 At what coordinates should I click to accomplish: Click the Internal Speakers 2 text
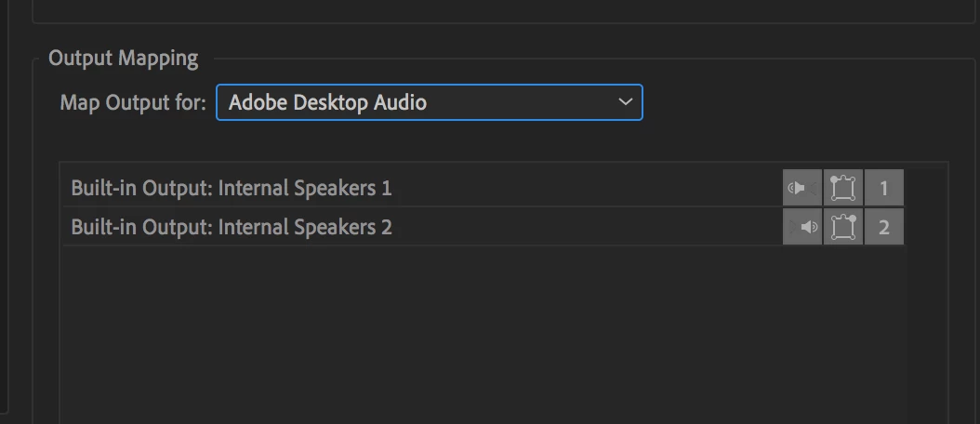click(x=305, y=227)
